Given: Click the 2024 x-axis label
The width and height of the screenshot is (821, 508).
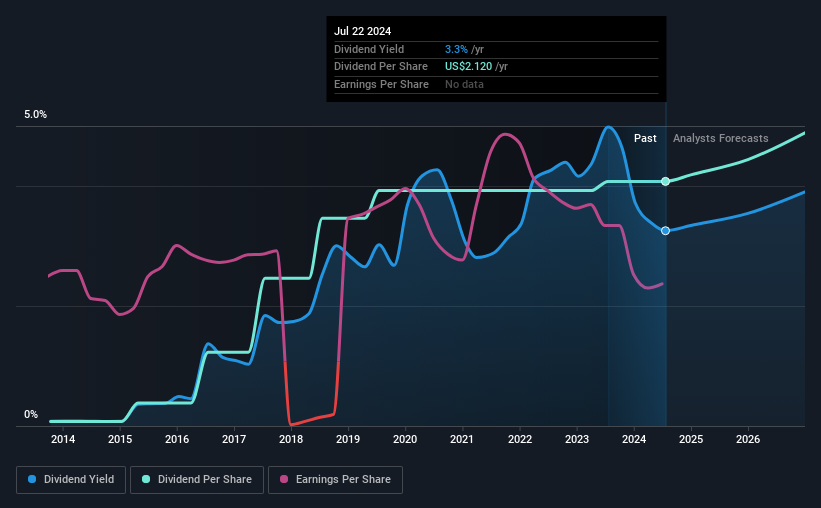Looking at the screenshot, I should click(x=634, y=439).
